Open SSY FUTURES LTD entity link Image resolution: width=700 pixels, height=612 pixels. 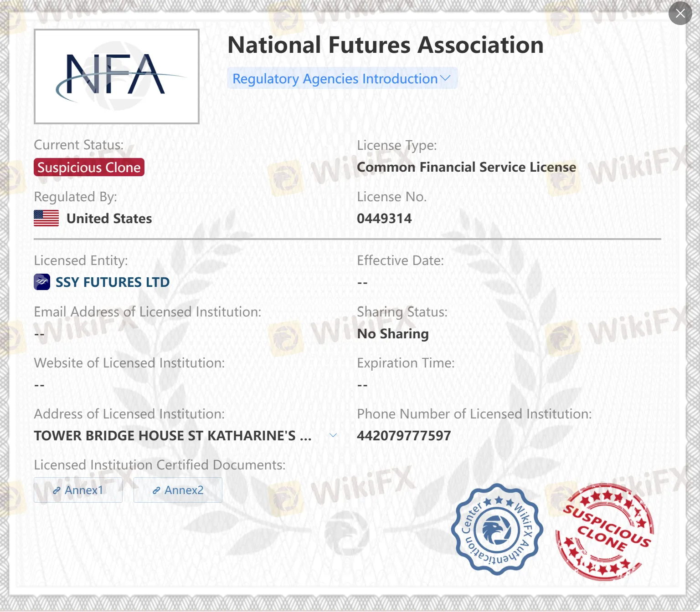coord(112,282)
